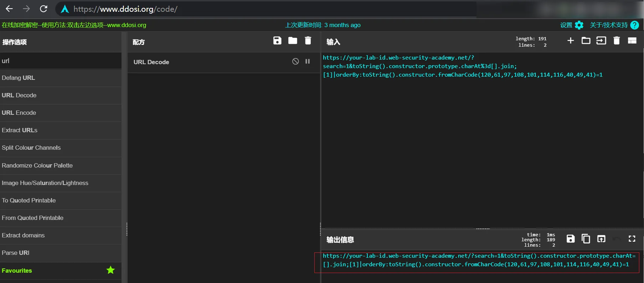Select the Split Colour Channels operation

point(61,148)
